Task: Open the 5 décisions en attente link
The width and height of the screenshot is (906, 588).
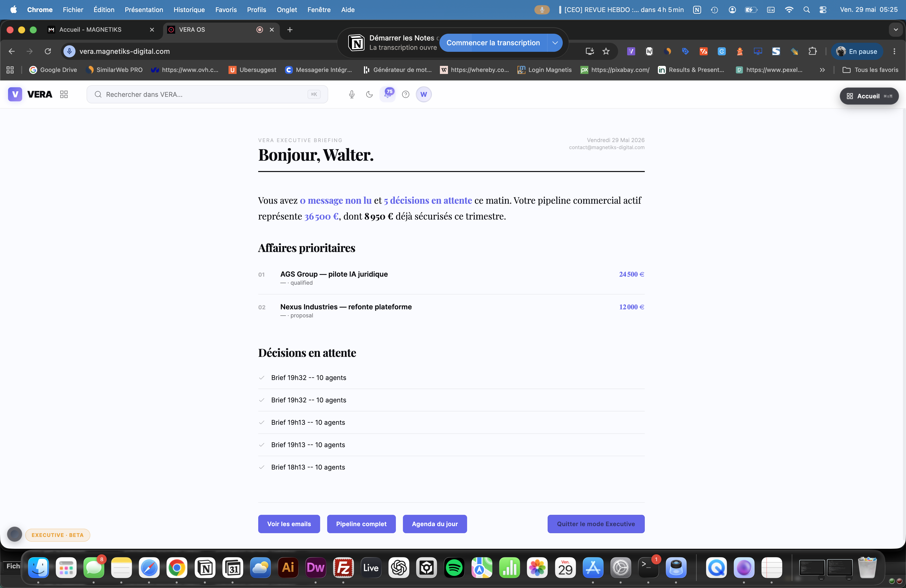Action: tap(428, 200)
